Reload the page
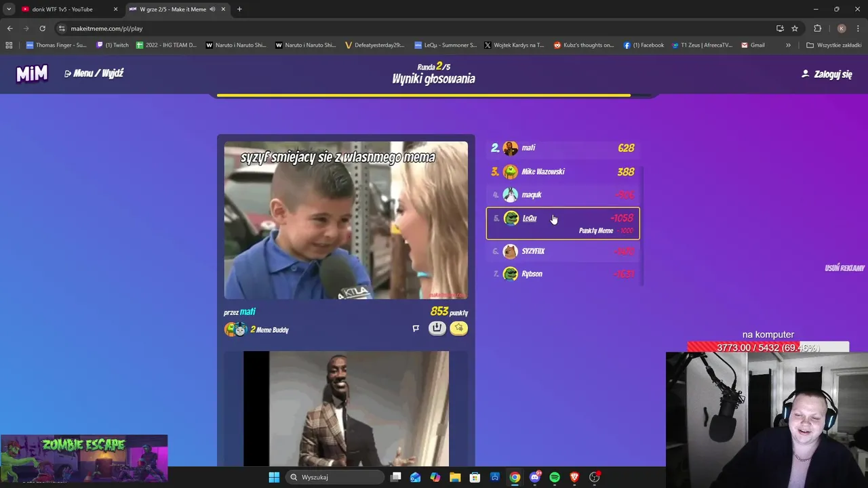Viewport: 868px width, 488px height. [x=42, y=28]
